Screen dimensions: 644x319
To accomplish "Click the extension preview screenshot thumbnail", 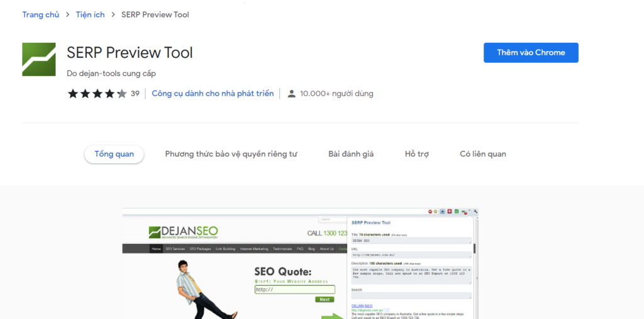I will (300, 263).
